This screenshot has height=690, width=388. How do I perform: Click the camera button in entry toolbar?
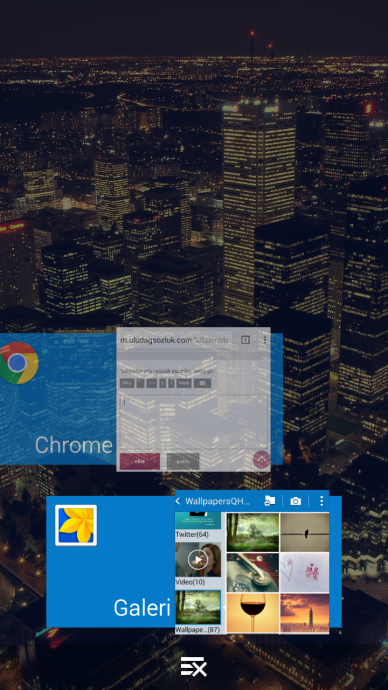click(202, 383)
